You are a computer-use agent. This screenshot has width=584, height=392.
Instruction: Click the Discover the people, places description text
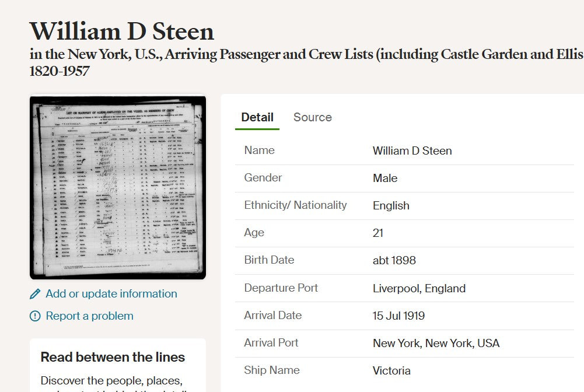click(x=111, y=381)
